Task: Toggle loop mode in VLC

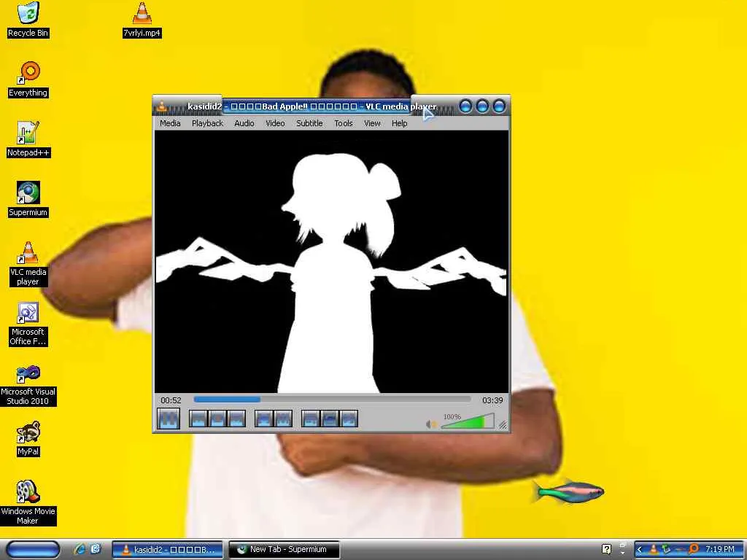Action: 329,419
